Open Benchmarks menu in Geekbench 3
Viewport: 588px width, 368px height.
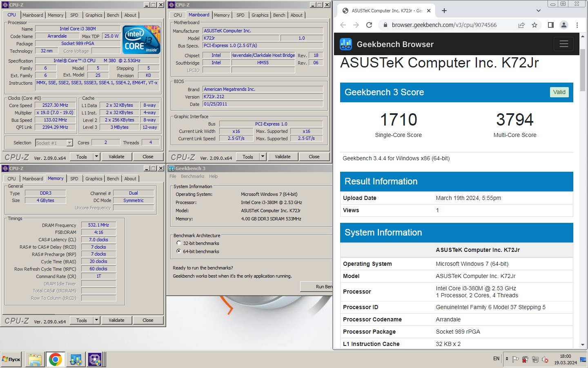pos(192,176)
